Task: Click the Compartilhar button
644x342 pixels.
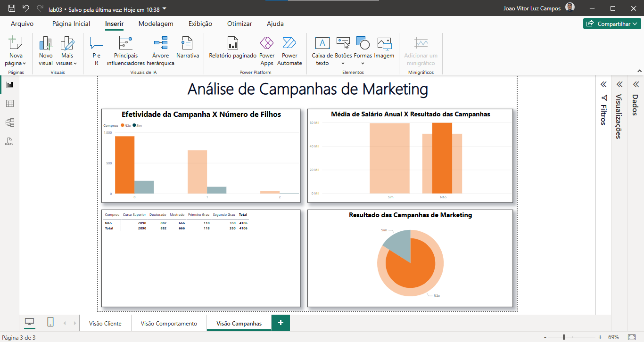Action: (612, 24)
